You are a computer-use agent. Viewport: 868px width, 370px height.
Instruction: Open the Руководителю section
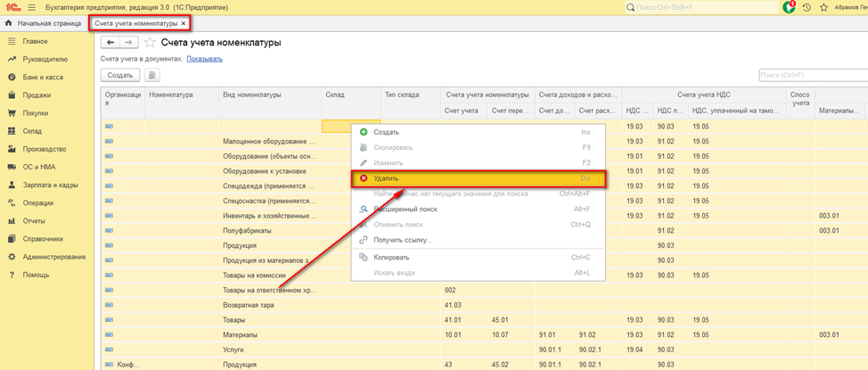point(45,59)
